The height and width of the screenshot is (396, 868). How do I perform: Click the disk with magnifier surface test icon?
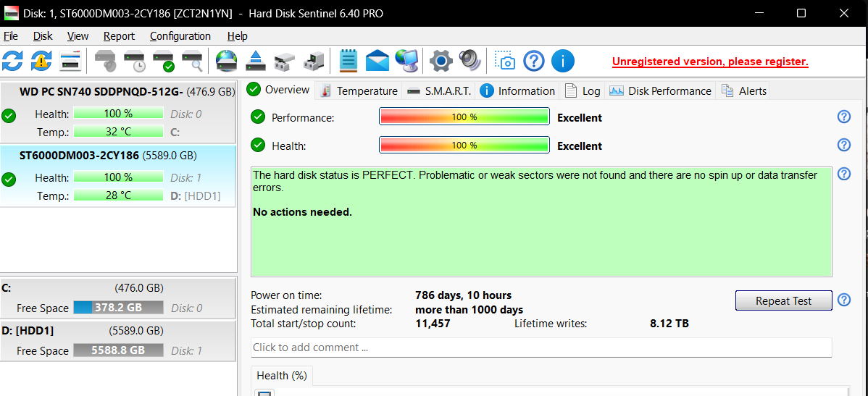coord(193,60)
